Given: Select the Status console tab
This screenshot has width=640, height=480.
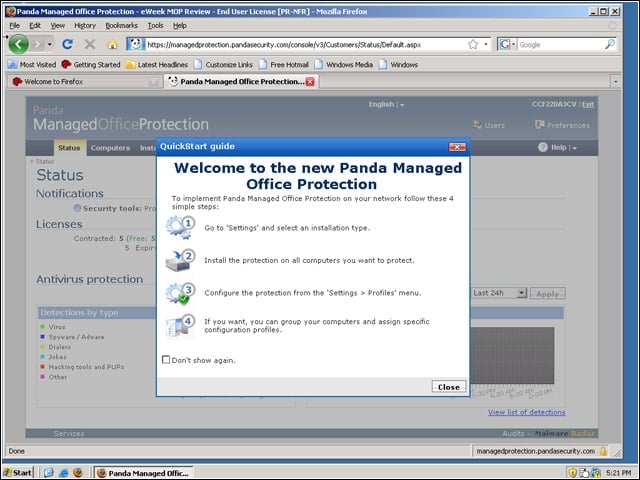Looking at the screenshot, I should click(x=69, y=147).
